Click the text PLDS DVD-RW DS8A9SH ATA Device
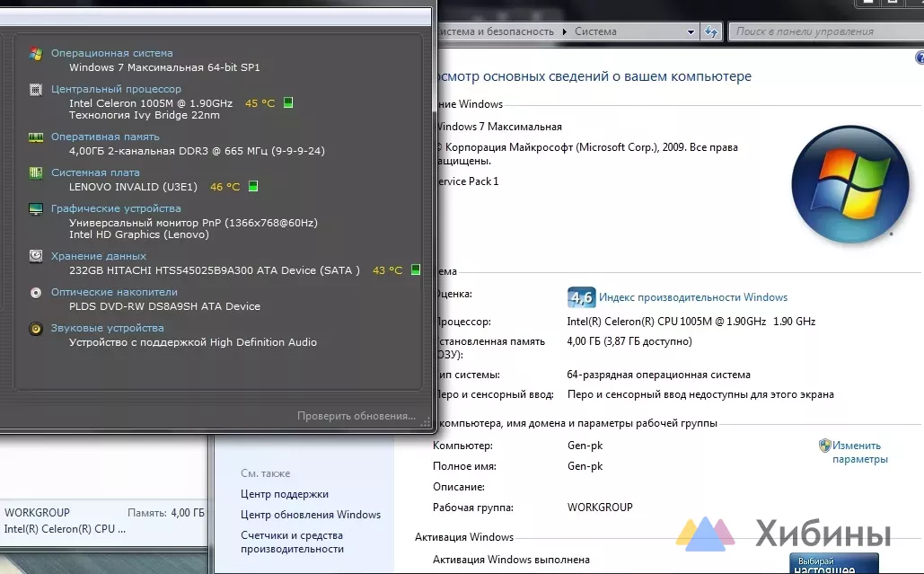Screen dimensions: 924x574 point(164,306)
